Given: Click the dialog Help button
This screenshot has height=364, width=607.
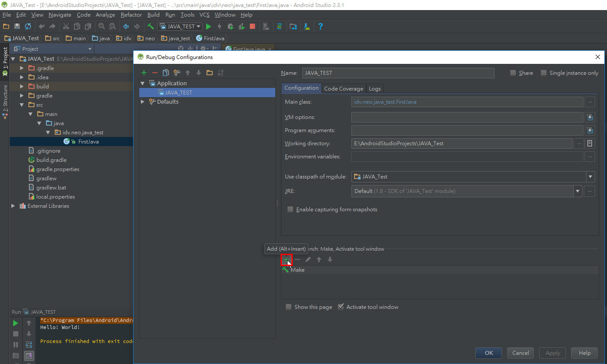Looking at the screenshot, I should (x=585, y=353).
